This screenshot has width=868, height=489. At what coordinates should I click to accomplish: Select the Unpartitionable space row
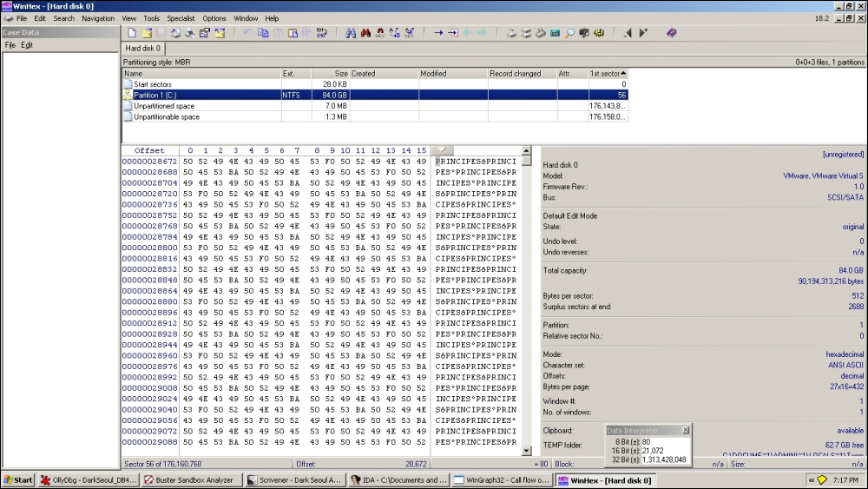coord(375,117)
